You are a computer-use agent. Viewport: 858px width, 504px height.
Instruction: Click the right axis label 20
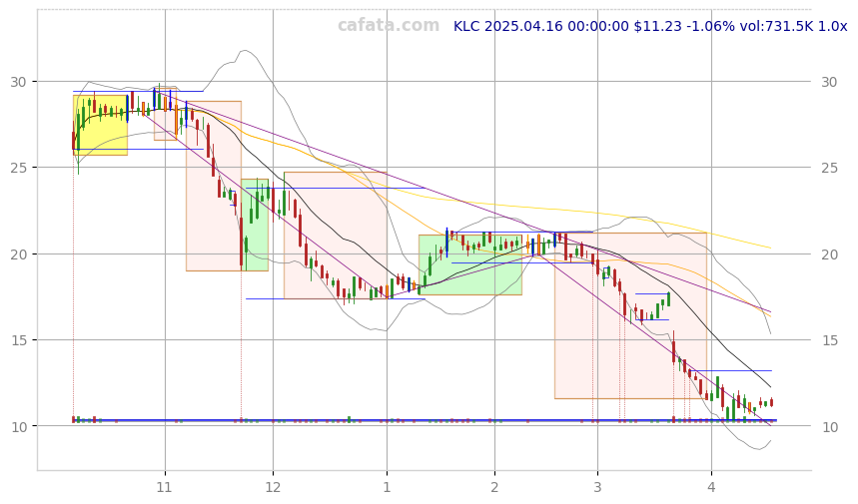point(830,254)
